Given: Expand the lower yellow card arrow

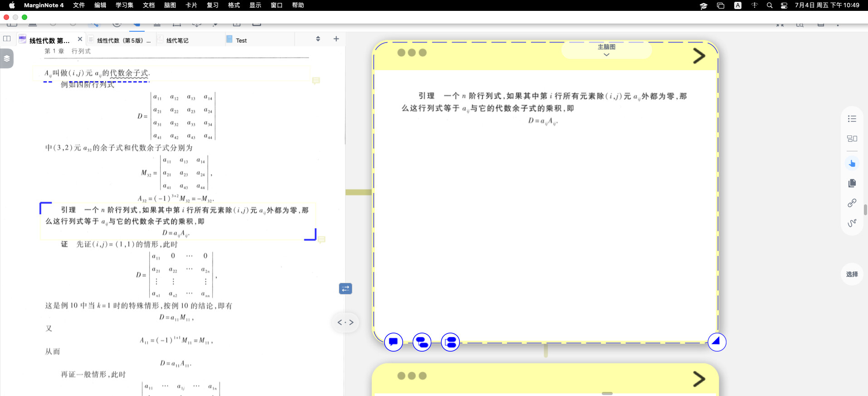Looking at the screenshot, I should [x=699, y=379].
